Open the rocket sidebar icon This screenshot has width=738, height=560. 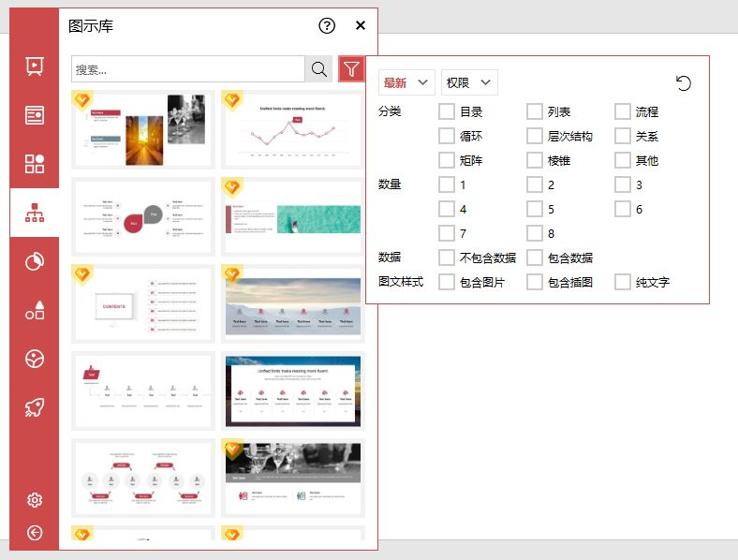35,407
